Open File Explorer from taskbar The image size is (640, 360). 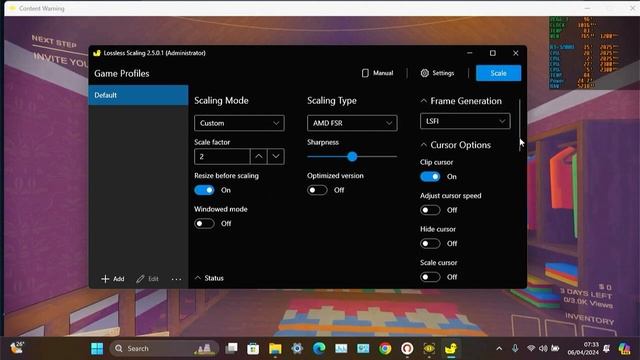[x=275, y=349]
